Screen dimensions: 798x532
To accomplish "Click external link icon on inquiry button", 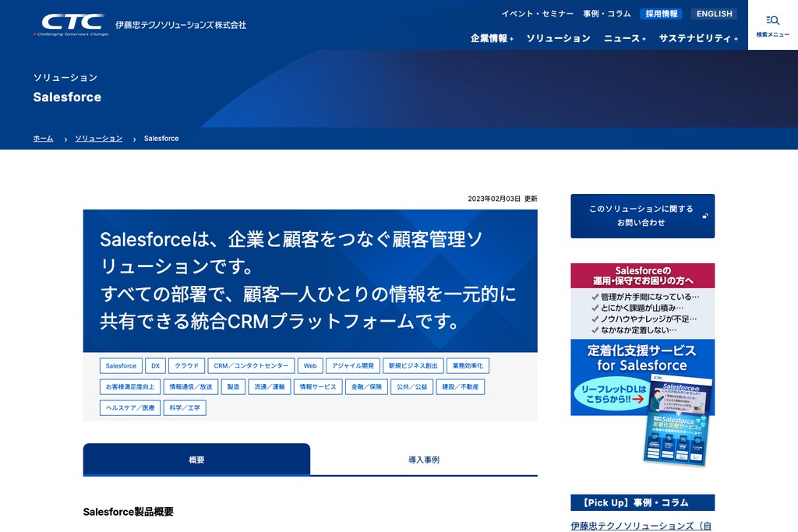I will pyautogui.click(x=704, y=217).
